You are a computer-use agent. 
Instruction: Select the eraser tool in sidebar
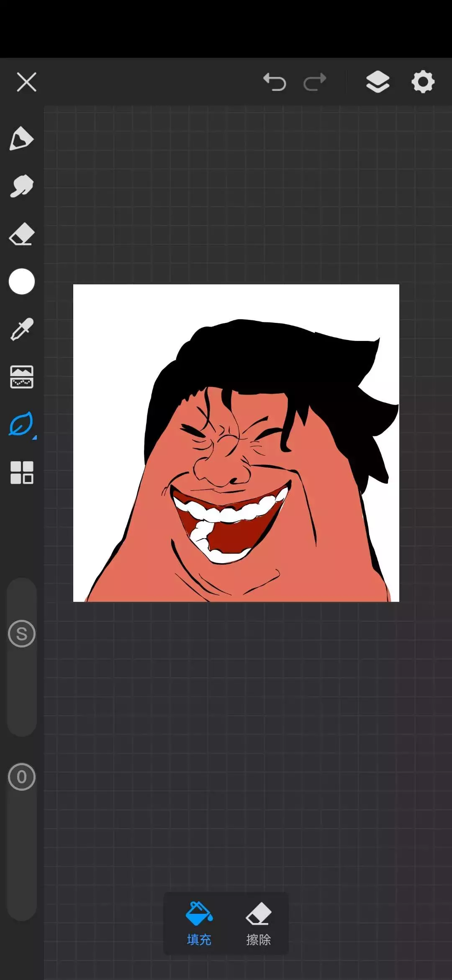(21, 234)
